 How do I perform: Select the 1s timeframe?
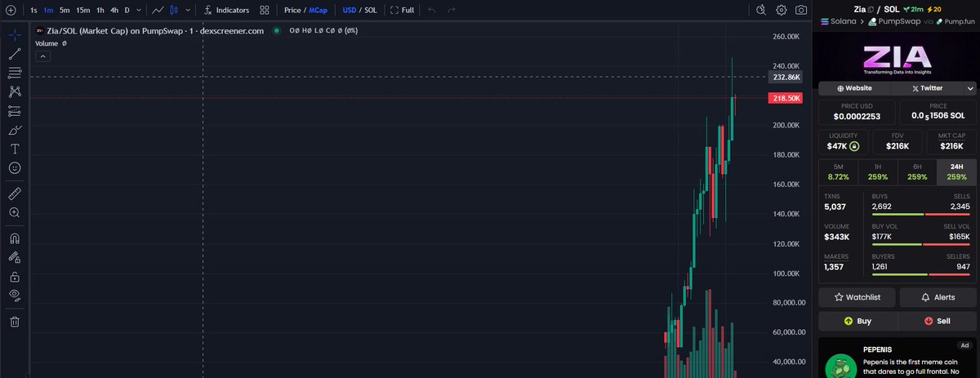coord(33,11)
